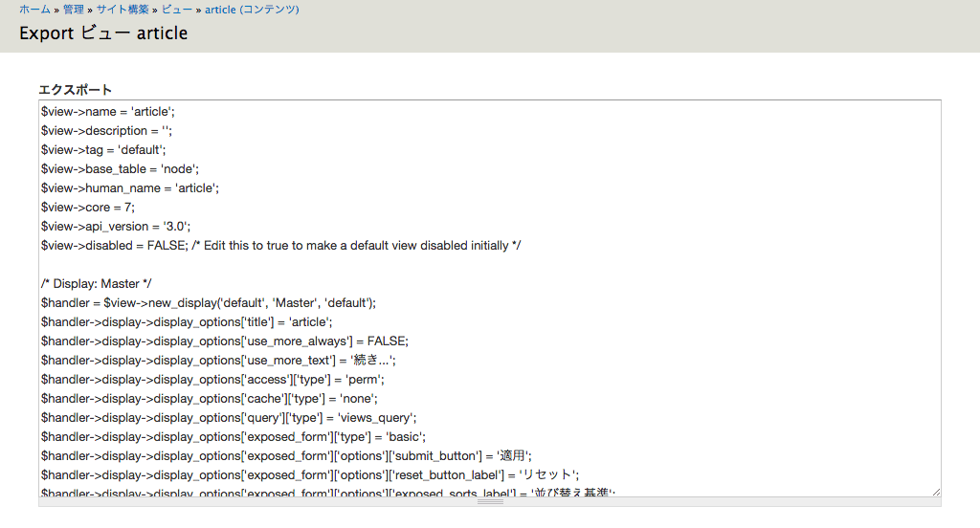The image size is (980, 528).
Task: Click the ['cache']['type'] = 'none' line
Action: (210, 399)
